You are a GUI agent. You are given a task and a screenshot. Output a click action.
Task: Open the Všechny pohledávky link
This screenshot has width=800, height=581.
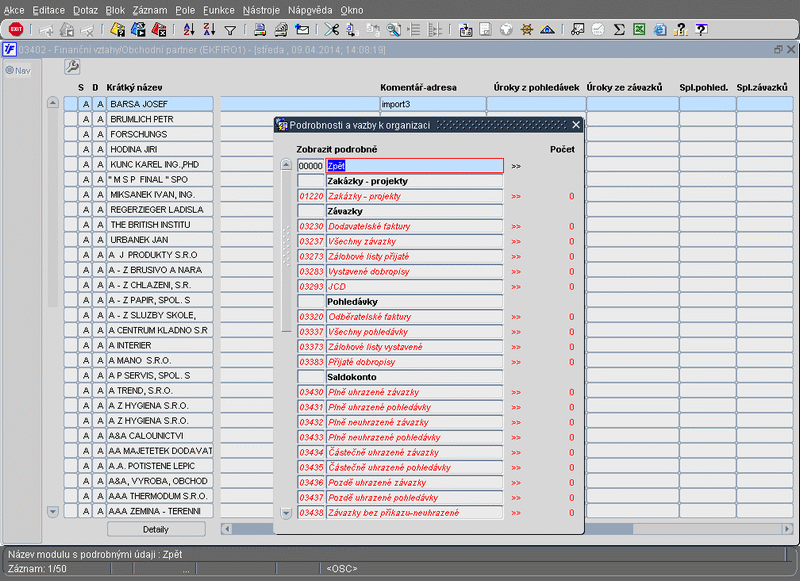(x=414, y=332)
